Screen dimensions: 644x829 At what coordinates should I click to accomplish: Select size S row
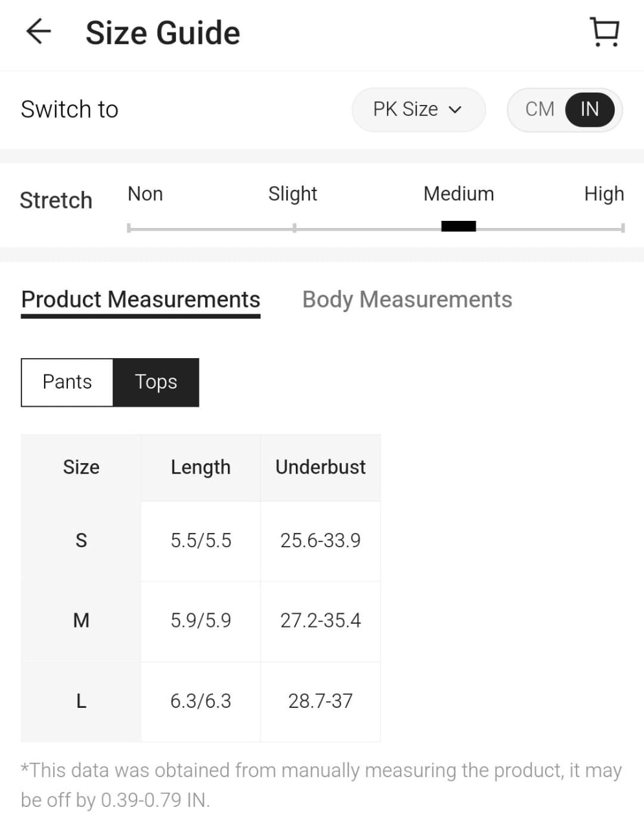point(81,540)
